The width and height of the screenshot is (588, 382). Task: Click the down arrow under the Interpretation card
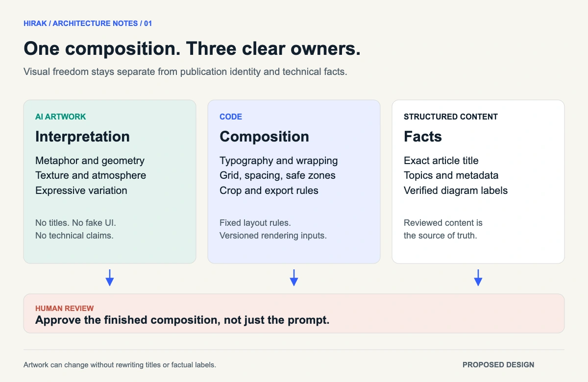(x=110, y=278)
